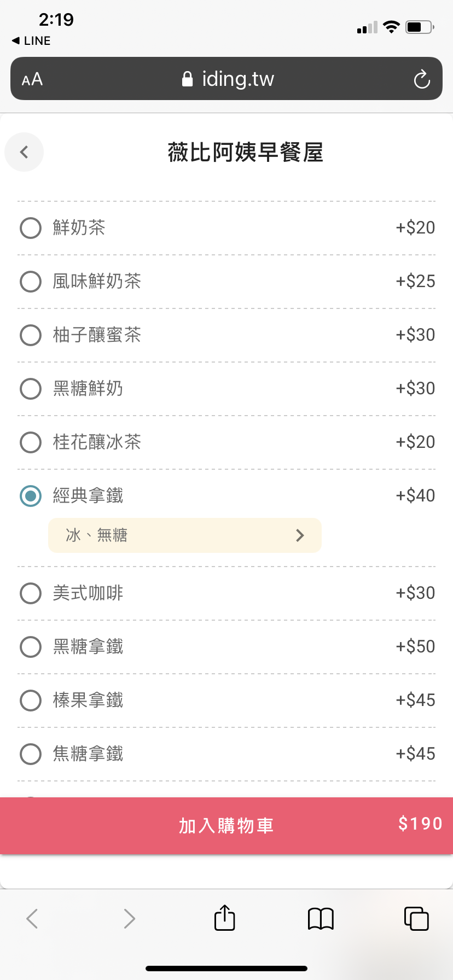The width and height of the screenshot is (453, 980).
Task: Tap the Safari back arrow in the bottom toolbar
Action: (x=33, y=919)
